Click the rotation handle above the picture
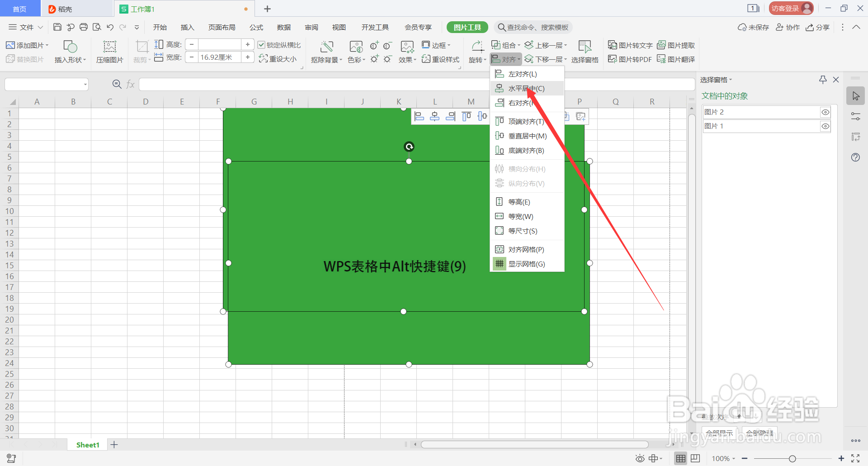The height and width of the screenshot is (466, 868). (409, 147)
